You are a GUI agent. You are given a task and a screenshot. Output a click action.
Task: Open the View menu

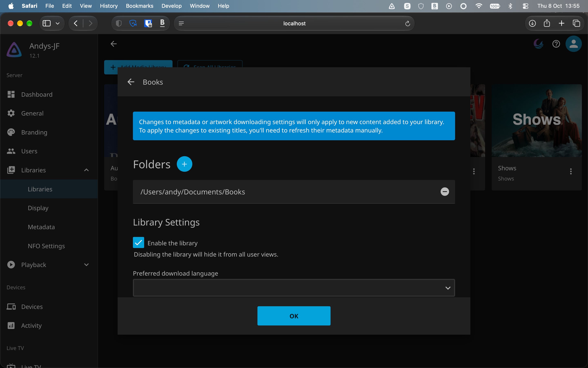[86, 6]
